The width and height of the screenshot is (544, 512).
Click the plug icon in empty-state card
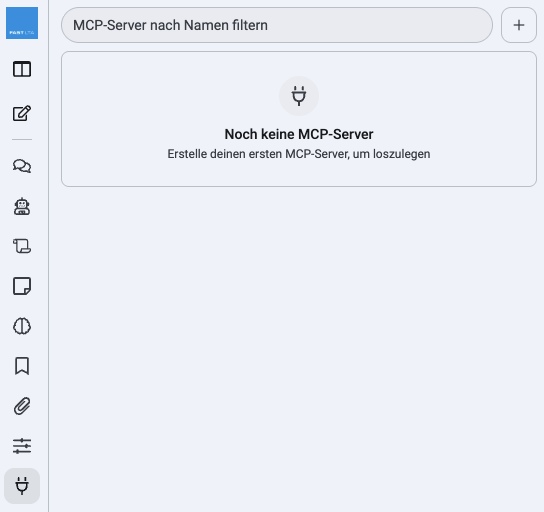[x=299, y=96]
